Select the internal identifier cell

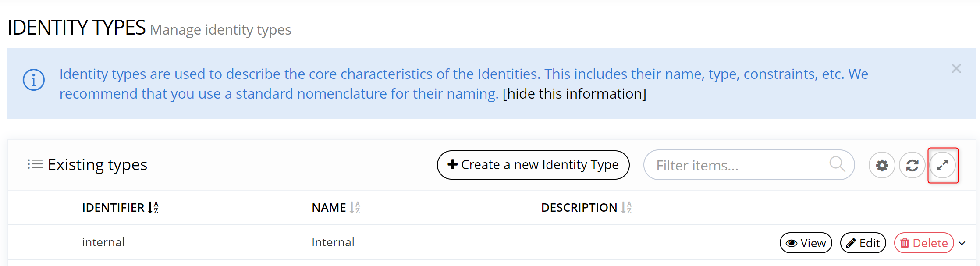[x=103, y=242]
